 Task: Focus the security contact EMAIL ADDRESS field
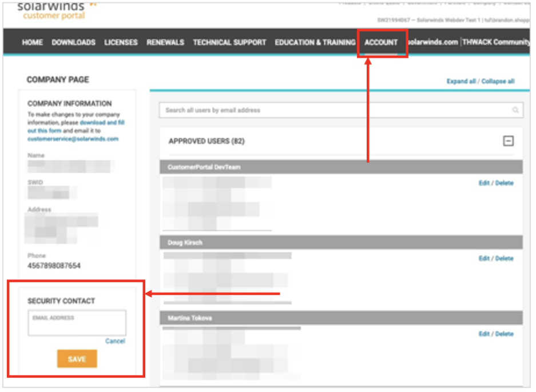coord(77,323)
